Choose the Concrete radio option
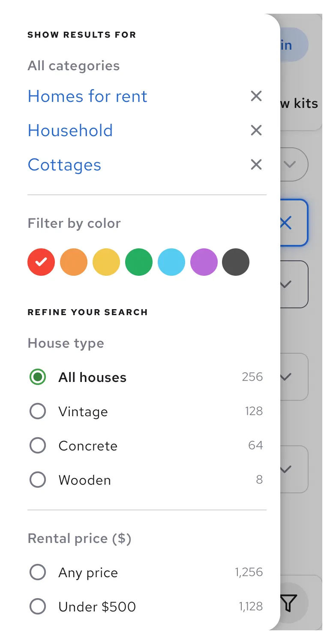Viewport: 336px width, 644px height. (38, 446)
